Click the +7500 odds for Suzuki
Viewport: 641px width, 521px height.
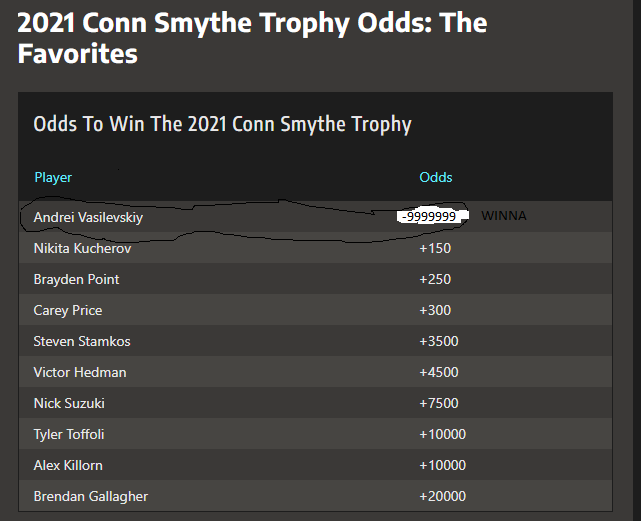coord(439,403)
